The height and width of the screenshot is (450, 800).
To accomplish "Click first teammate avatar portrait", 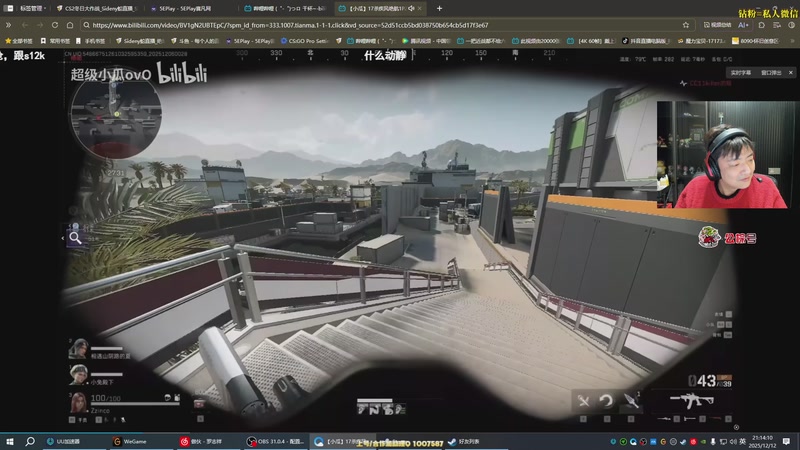I will tap(78, 349).
